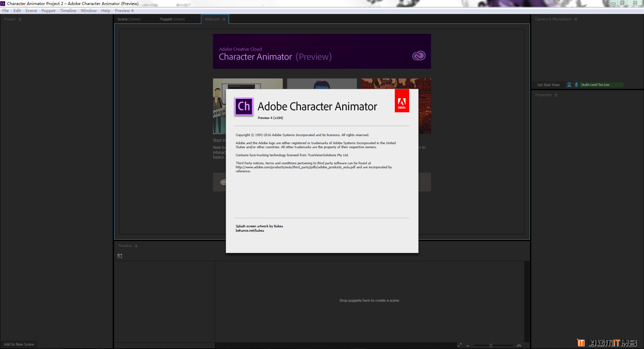Click Preview 4 (x184) version text

[x=270, y=118]
